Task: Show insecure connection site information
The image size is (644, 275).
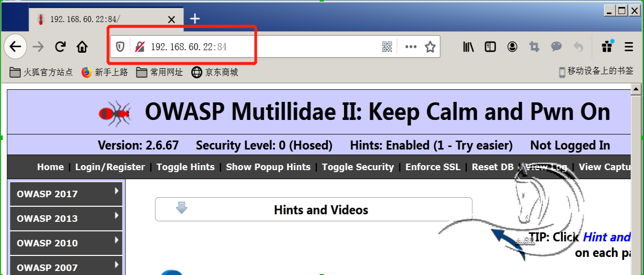Action: [x=140, y=47]
